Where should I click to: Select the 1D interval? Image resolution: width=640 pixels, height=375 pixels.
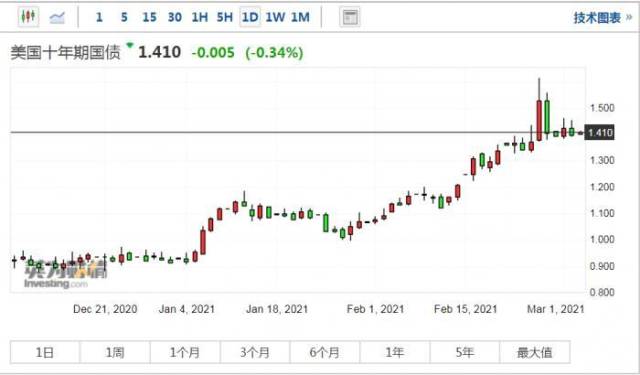250,17
